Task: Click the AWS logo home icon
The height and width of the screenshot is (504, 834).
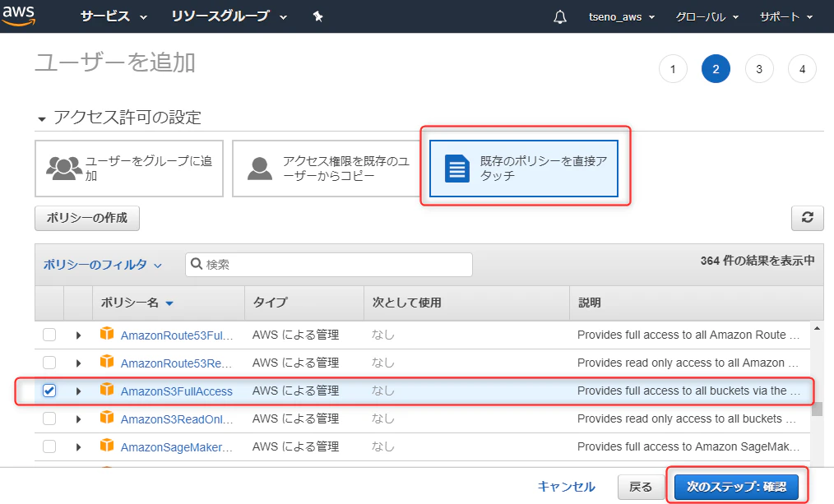Action: (19, 16)
